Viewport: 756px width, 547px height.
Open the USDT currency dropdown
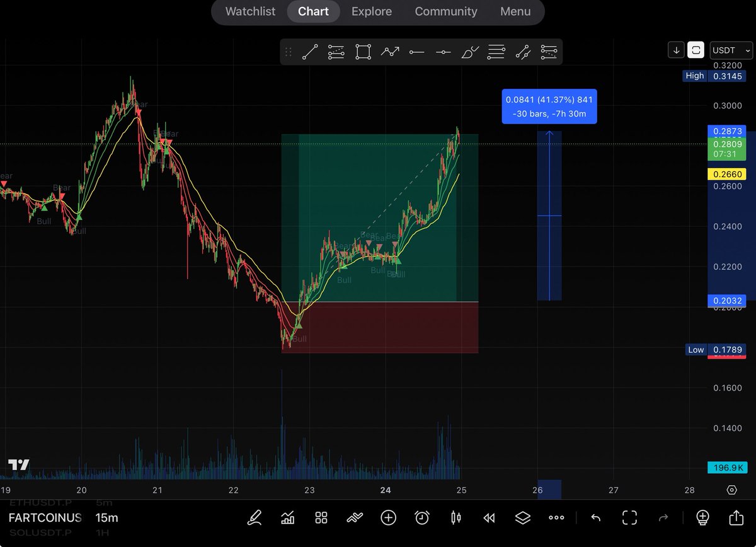tap(730, 50)
